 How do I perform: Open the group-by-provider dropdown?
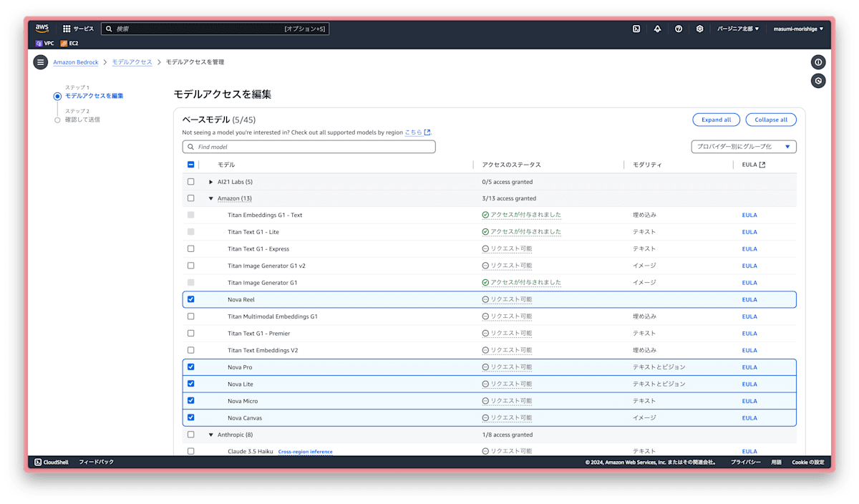744,147
